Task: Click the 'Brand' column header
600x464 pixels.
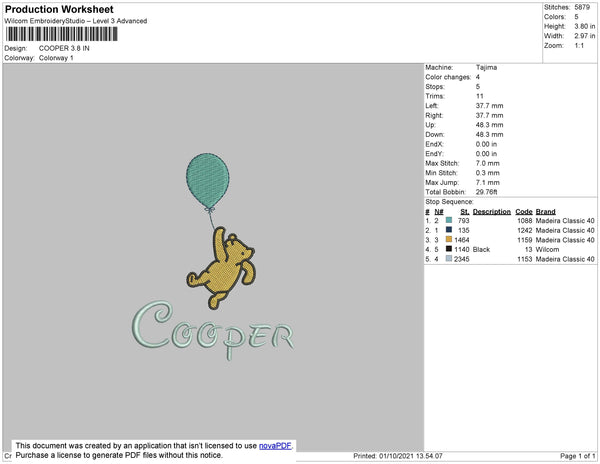Action: point(546,212)
